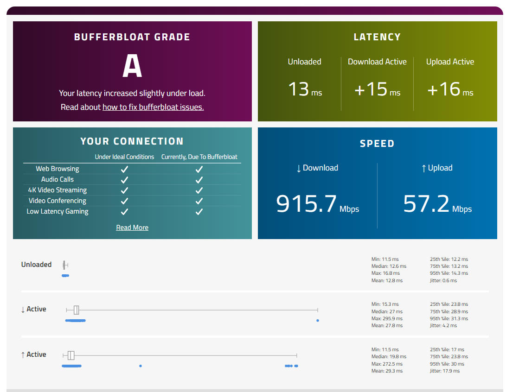Click the BUFFERBLOAT GRADE heading
This screenshot has width=532, height=392.
coord(132,37)
